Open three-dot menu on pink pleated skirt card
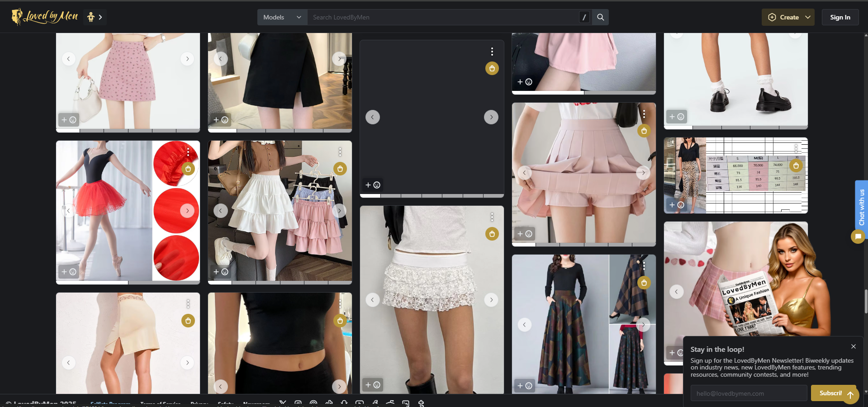This screenshot has height=407, width=868. pyautogui.click(x=644, y=114)
